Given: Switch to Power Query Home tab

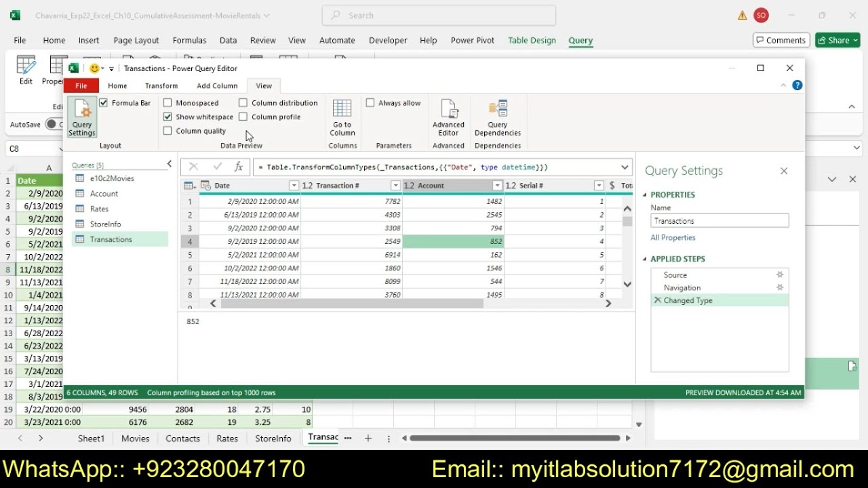Looking at the screenshot, I should click(x=117, y=86).
